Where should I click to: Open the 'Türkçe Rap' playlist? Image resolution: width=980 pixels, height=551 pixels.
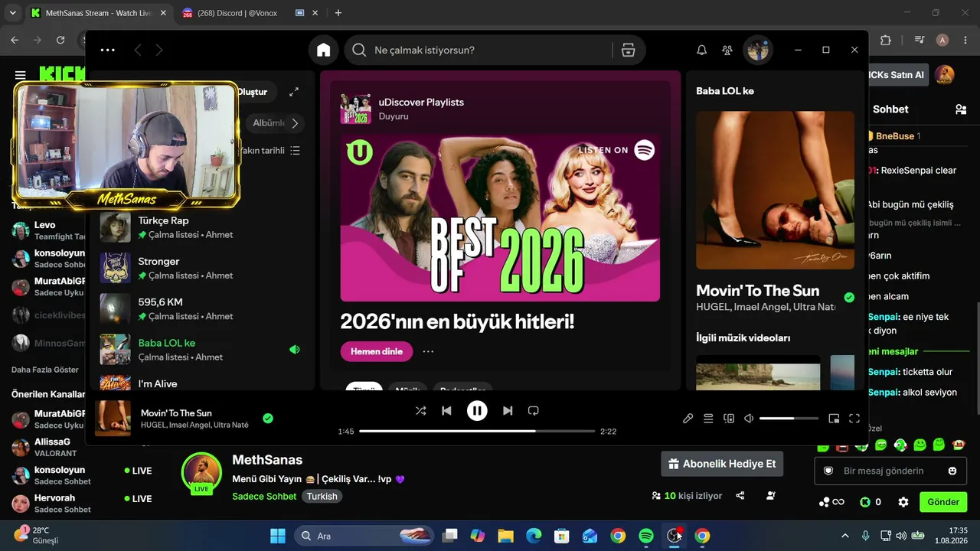coord(203,227)
